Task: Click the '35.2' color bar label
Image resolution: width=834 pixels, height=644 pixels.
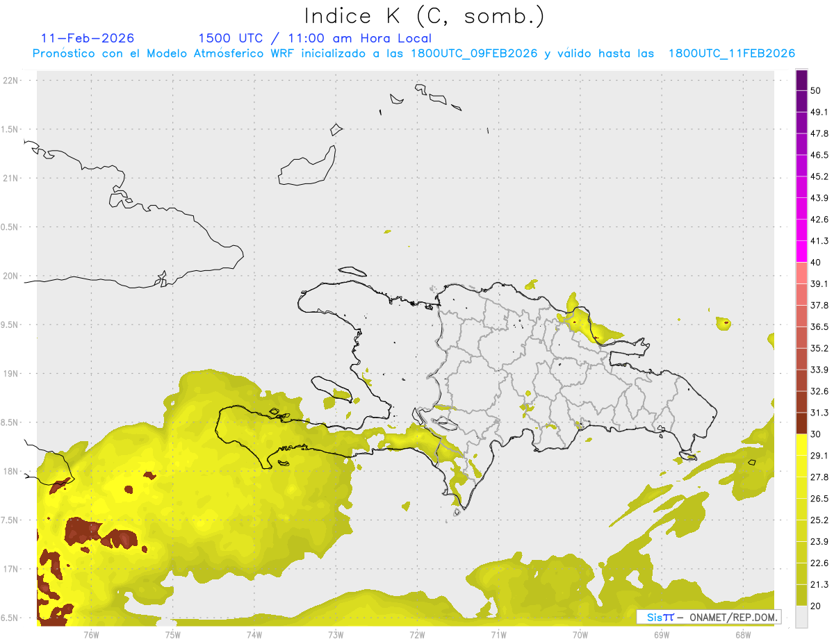Action: [820, 348]
